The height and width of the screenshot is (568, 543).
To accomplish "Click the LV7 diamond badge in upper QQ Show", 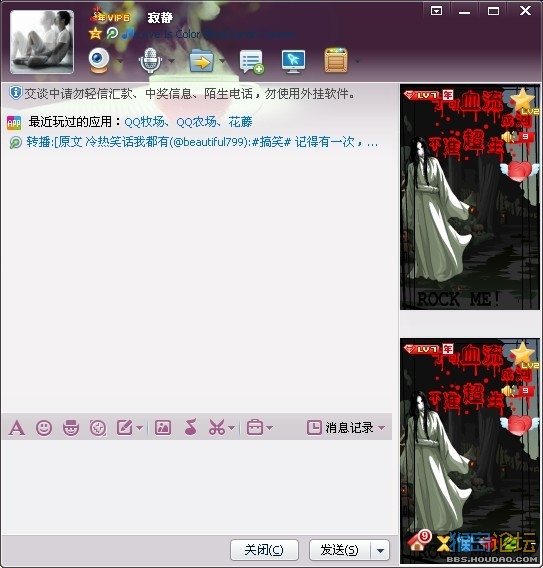I will [x=421, y=95].
